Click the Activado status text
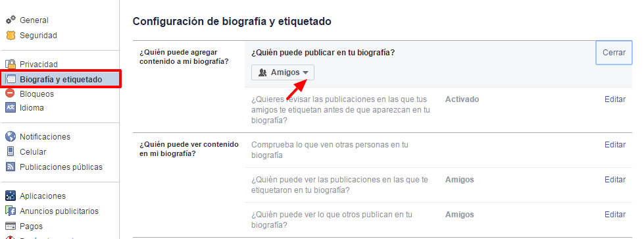 462,99
